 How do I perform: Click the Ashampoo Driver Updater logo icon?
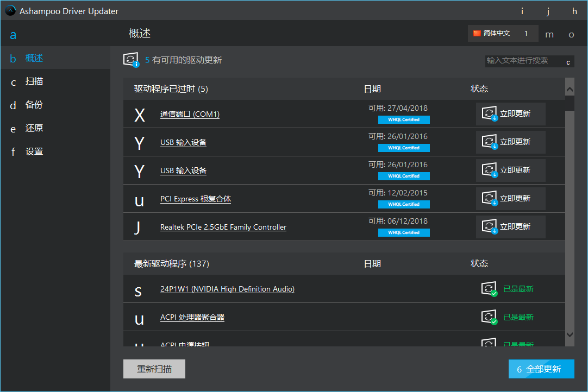tap(9, 10)
